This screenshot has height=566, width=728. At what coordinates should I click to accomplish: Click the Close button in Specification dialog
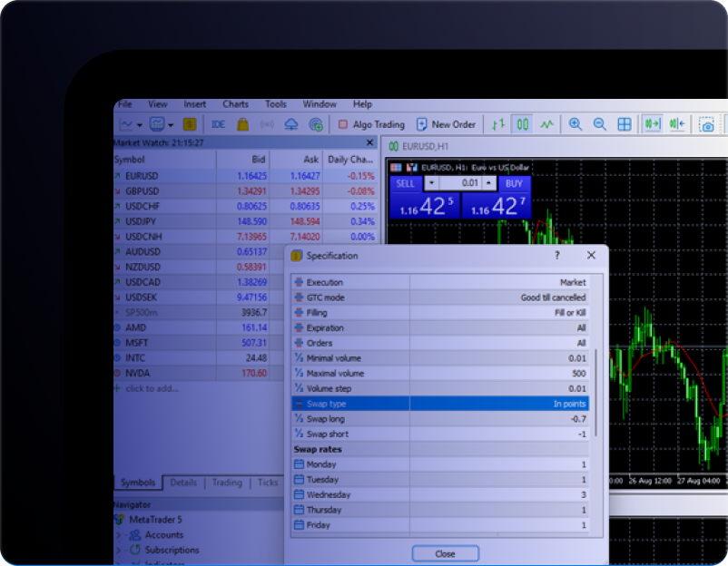(x=445, y=553)
